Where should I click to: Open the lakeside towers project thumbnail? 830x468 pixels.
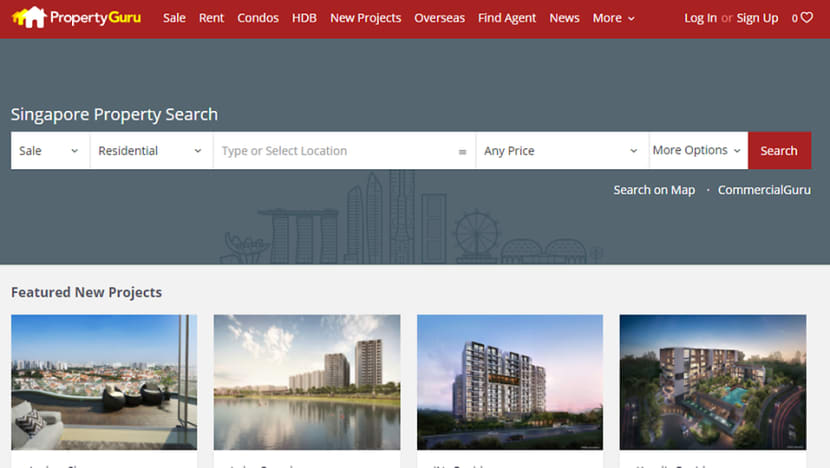307,382
